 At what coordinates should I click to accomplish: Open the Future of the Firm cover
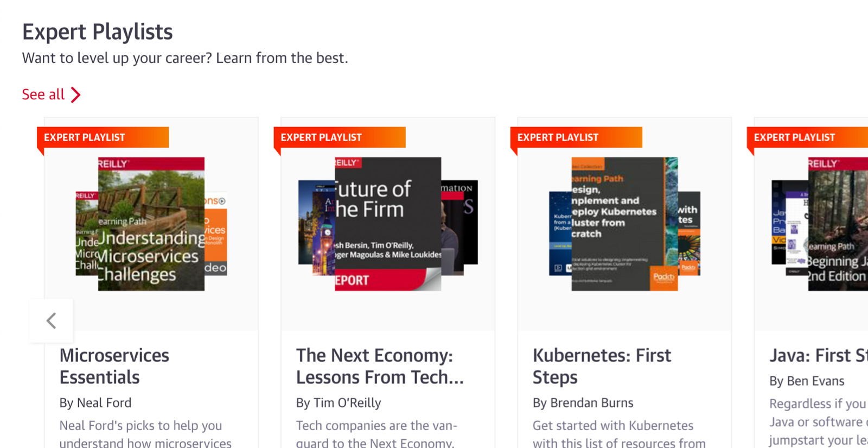(x=388, y=224)
